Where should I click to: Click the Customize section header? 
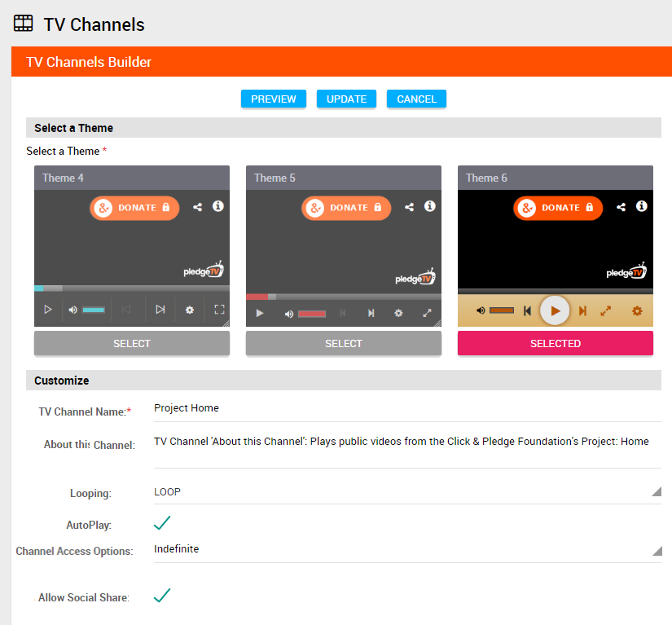pyautogui.click(x=344, y=381)
